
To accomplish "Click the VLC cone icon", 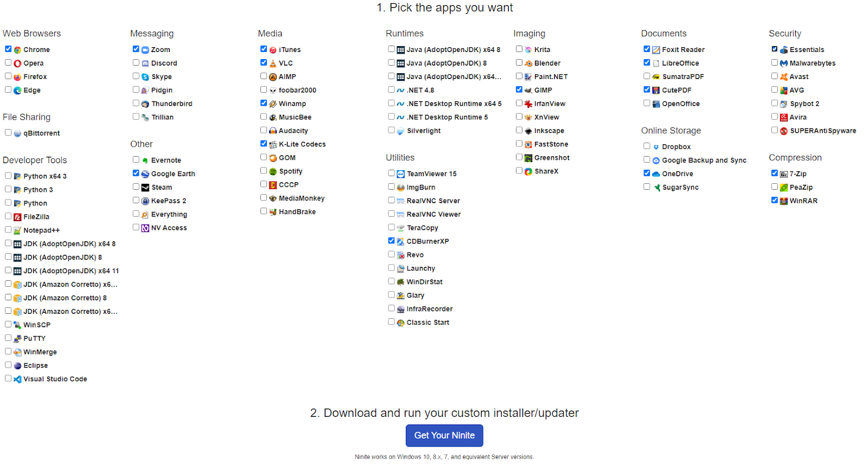I will point(273,63).
